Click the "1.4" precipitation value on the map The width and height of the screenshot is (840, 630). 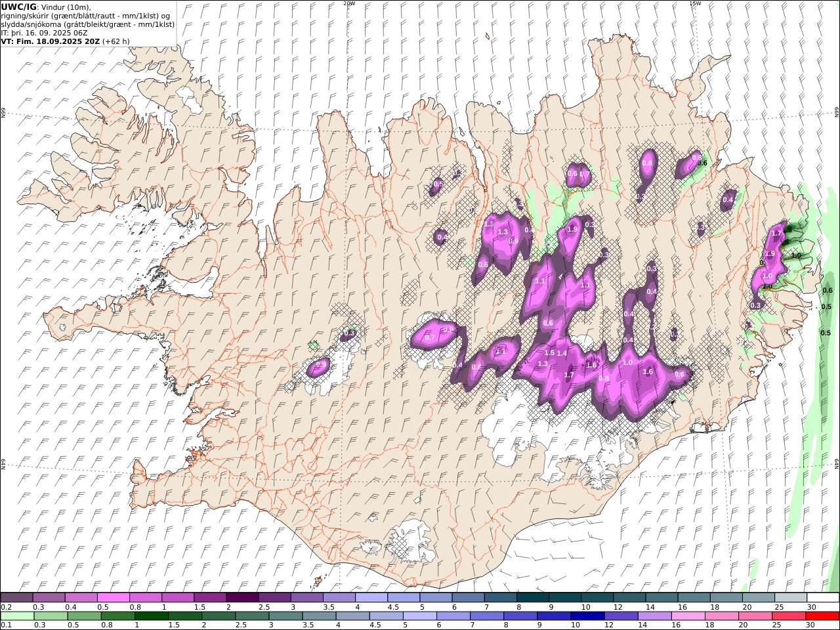[x=562, y=354]
